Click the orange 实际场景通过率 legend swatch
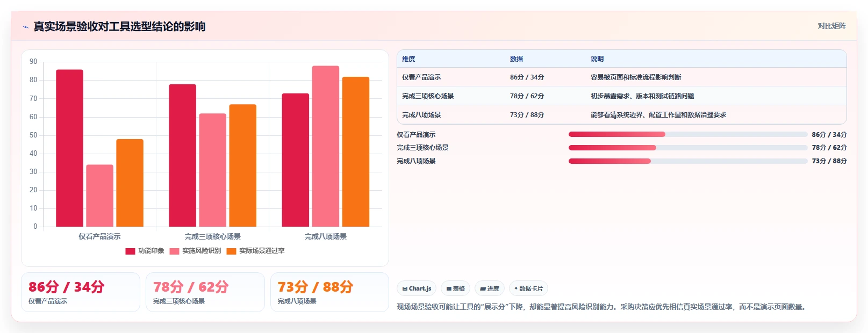868x333 pixels. 231,251
